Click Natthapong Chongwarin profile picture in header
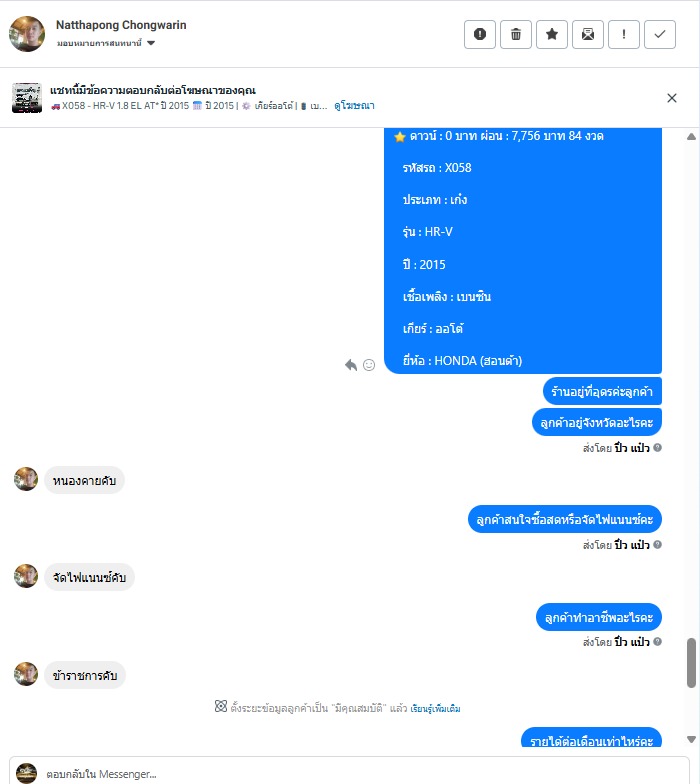Screen dimensions: 700x784 27,34
